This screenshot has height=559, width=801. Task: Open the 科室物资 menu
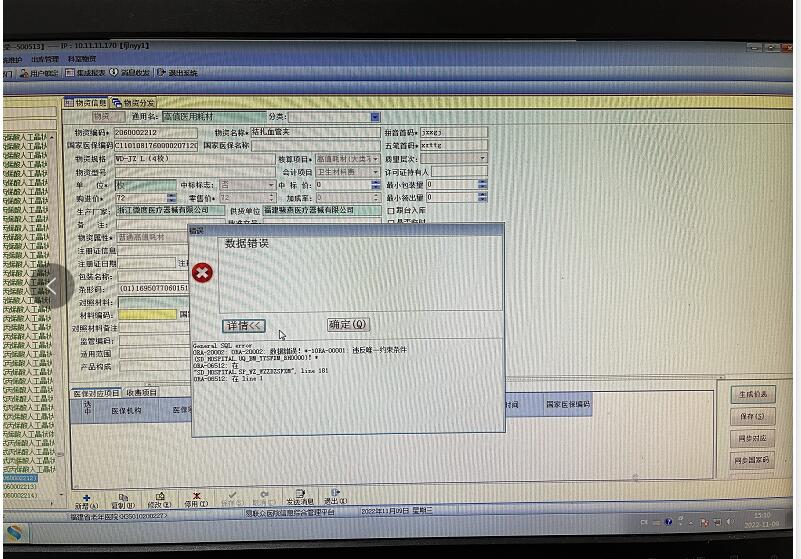[82, 59]
